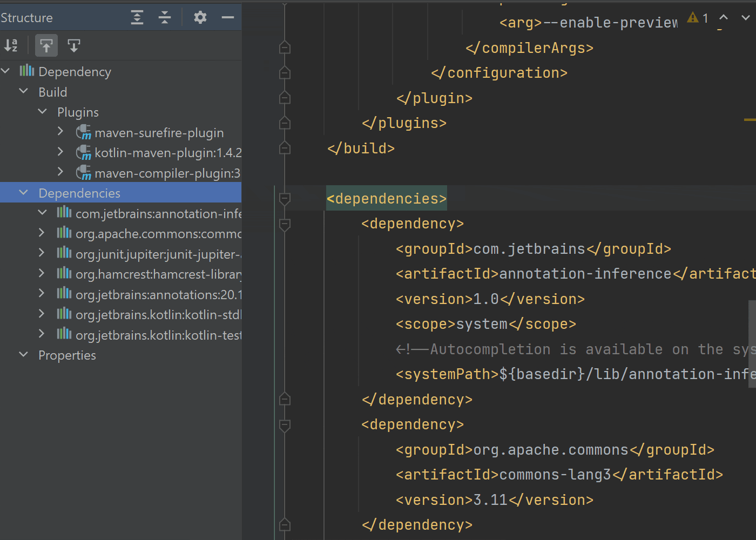Hide the Structure tool window

(227, 17)
